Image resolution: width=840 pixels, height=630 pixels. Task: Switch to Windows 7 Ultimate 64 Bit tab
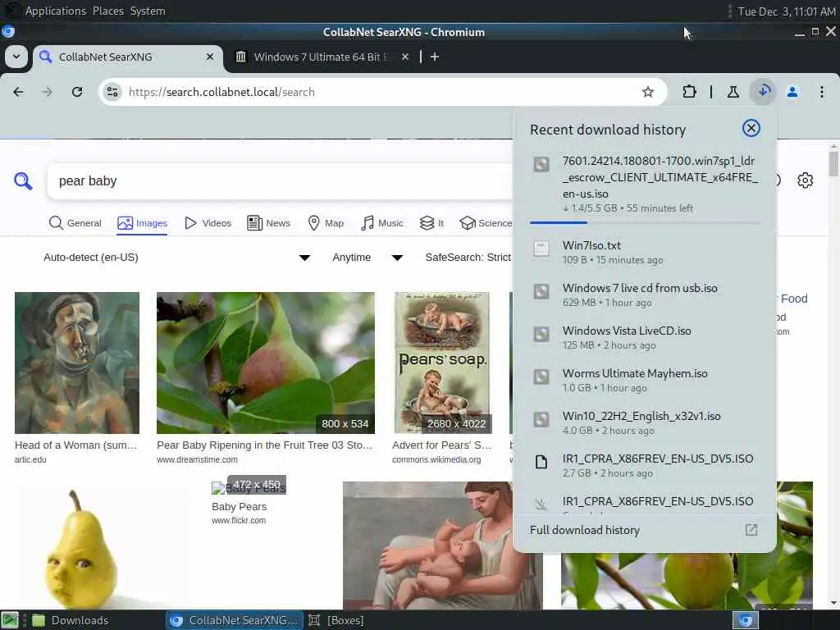[320, 57]
